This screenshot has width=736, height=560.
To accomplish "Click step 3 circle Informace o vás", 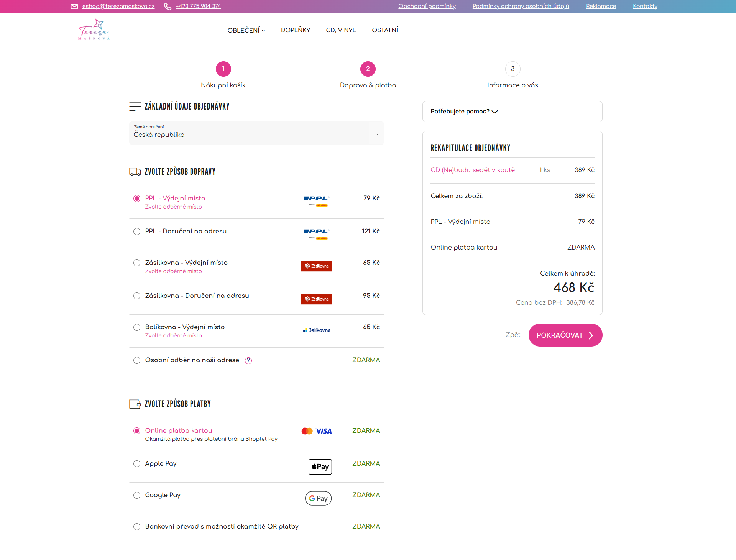I will point(513,69).
